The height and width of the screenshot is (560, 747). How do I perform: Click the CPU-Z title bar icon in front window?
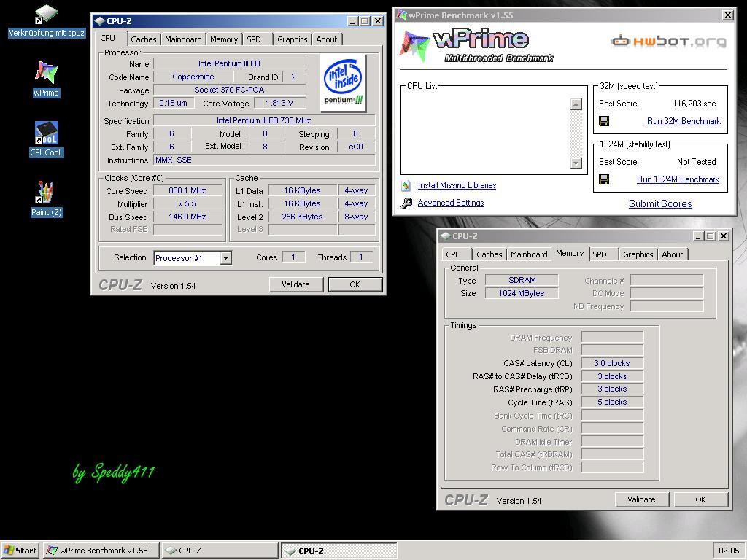point(99,21)
